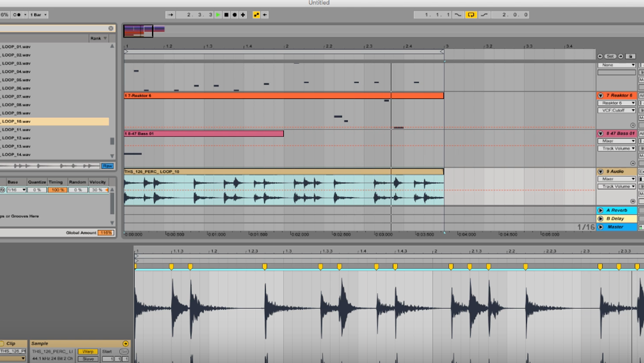Click the Set locator button
644x363 pixels.
point(610,56)
